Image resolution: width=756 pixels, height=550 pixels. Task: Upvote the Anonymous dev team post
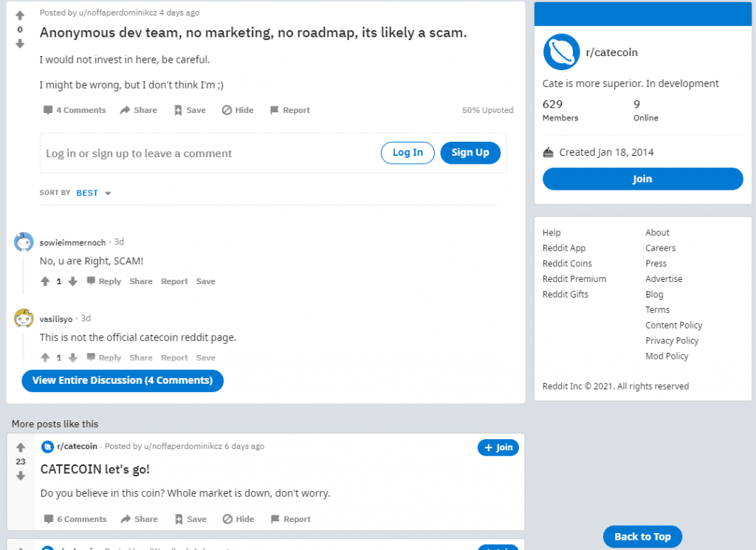20,16
